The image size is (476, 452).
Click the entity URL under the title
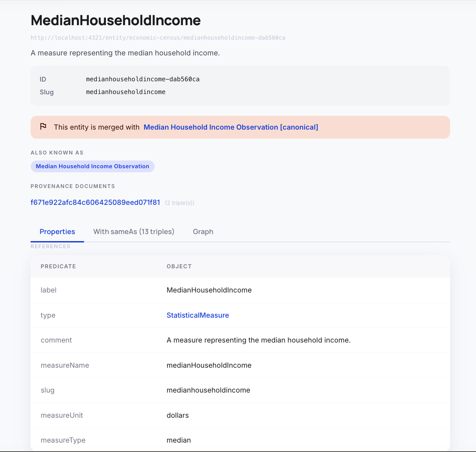click(158, 38)
